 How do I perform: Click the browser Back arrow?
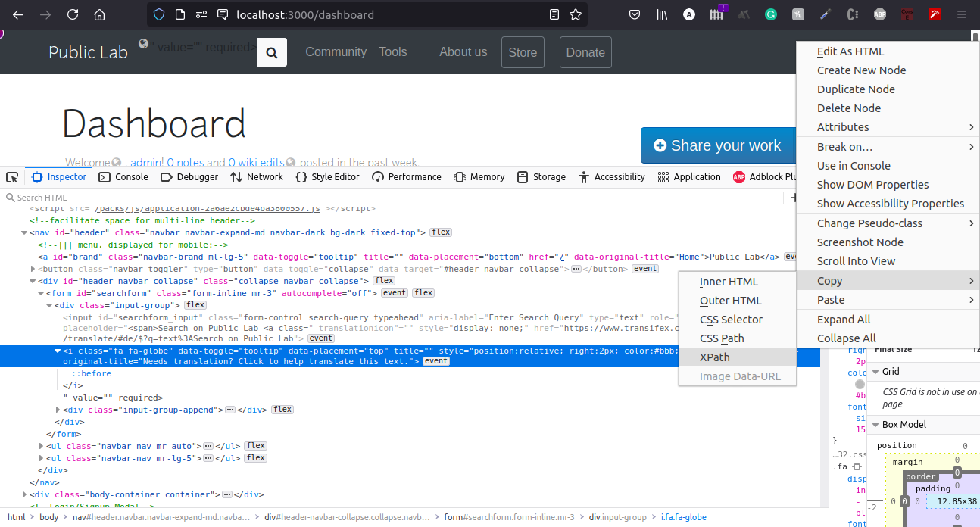coord(18,14)
